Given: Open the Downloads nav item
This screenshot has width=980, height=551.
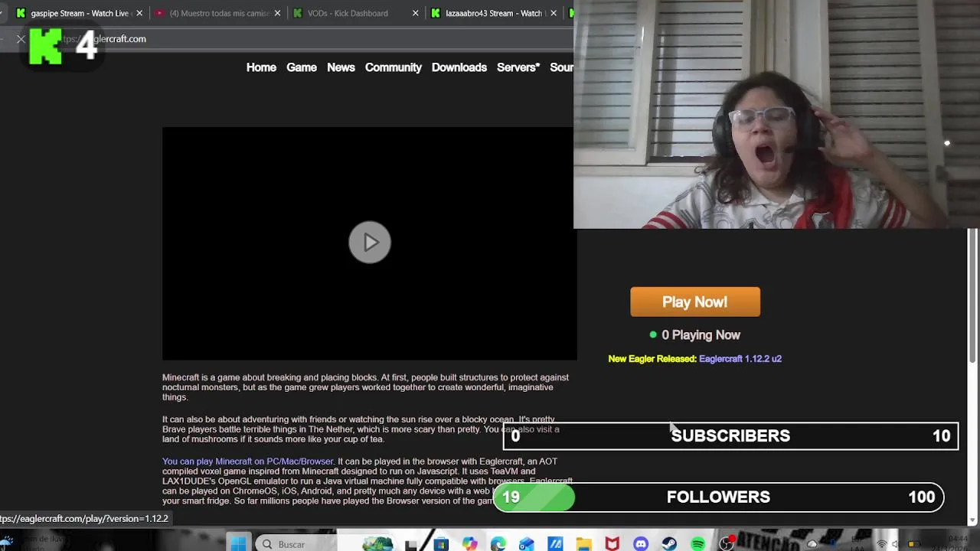Looking at the screenshot, I should click(459, 67).
